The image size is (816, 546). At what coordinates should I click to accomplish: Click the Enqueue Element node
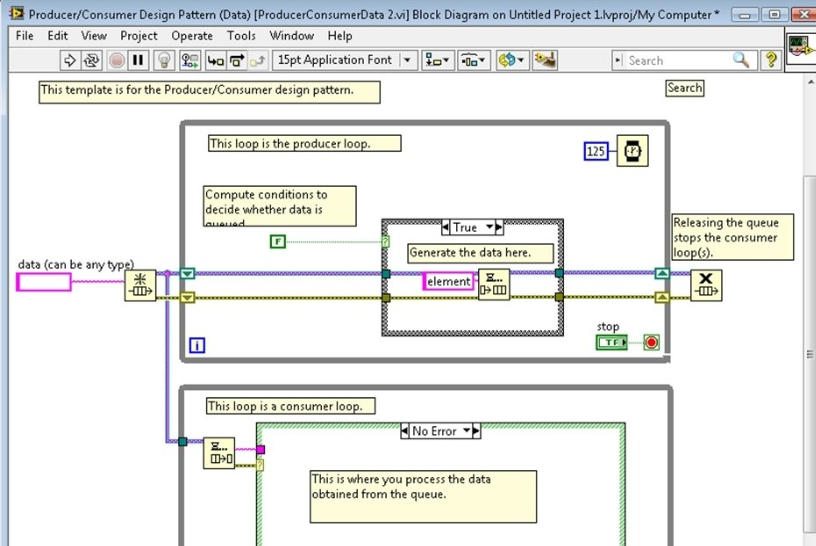494,284
